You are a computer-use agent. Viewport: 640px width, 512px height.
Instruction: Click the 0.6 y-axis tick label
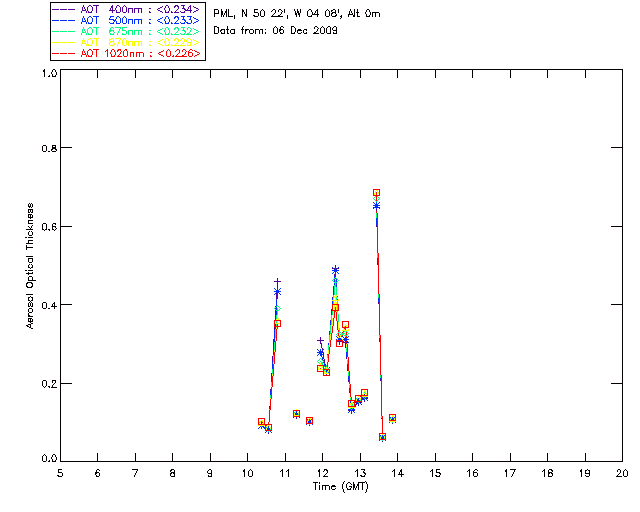coord(49,227)
